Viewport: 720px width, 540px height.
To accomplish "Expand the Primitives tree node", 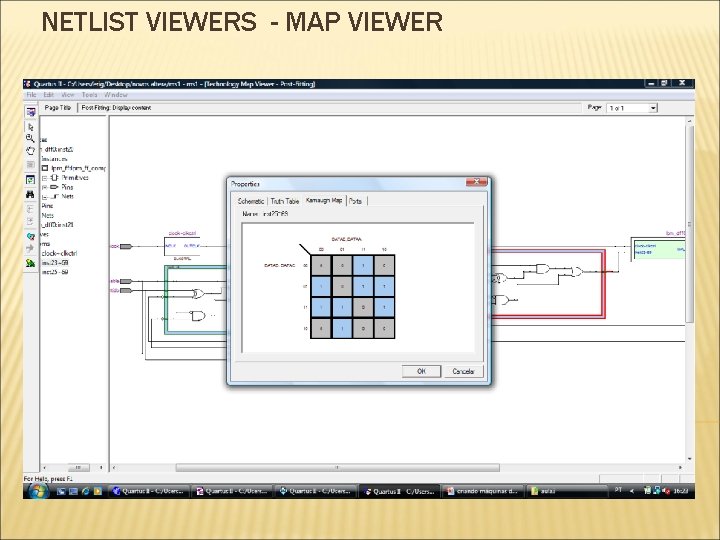I will click(x=45, y=178).
